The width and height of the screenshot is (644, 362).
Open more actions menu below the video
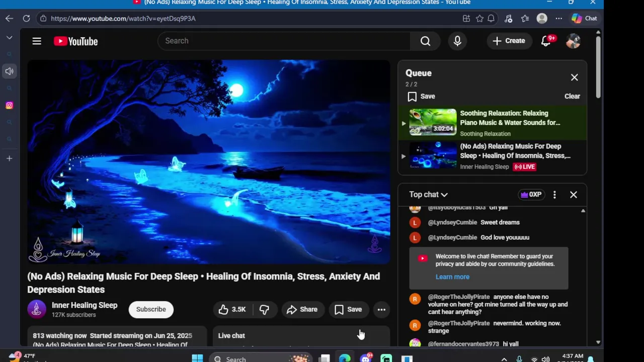click(381, 309)
